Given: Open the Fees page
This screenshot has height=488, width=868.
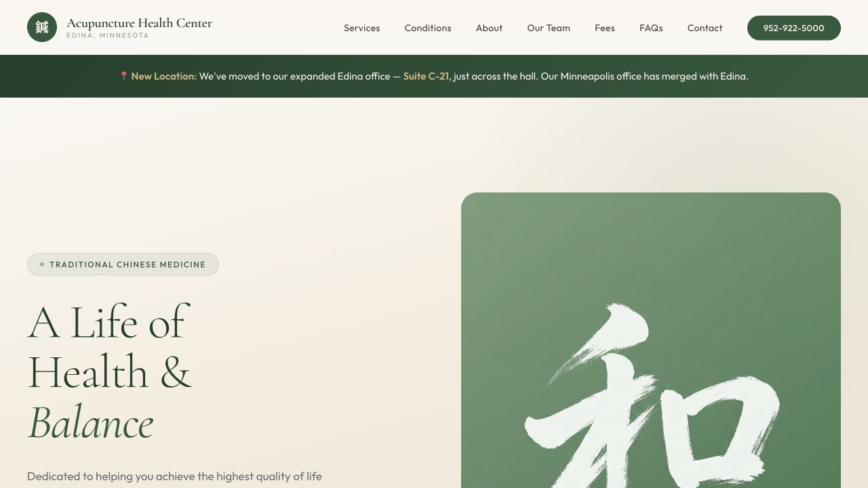Looking at the screenshot, I should [x=605, y=28].
